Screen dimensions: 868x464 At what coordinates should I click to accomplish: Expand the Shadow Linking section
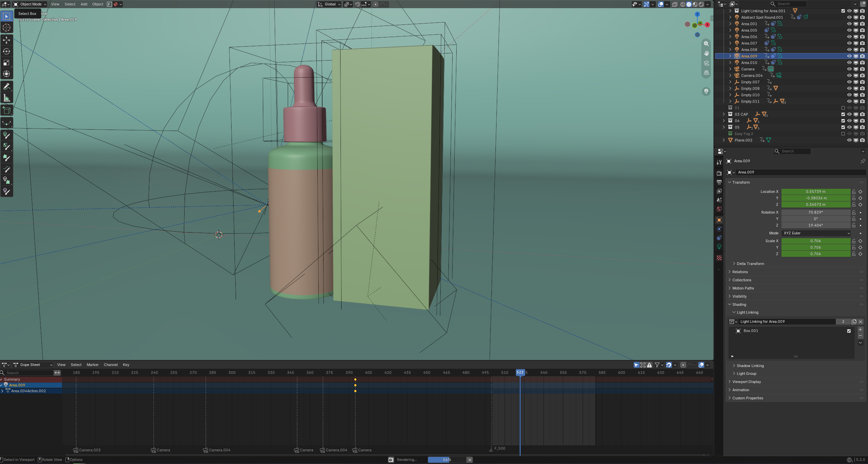tap(750, 366)
